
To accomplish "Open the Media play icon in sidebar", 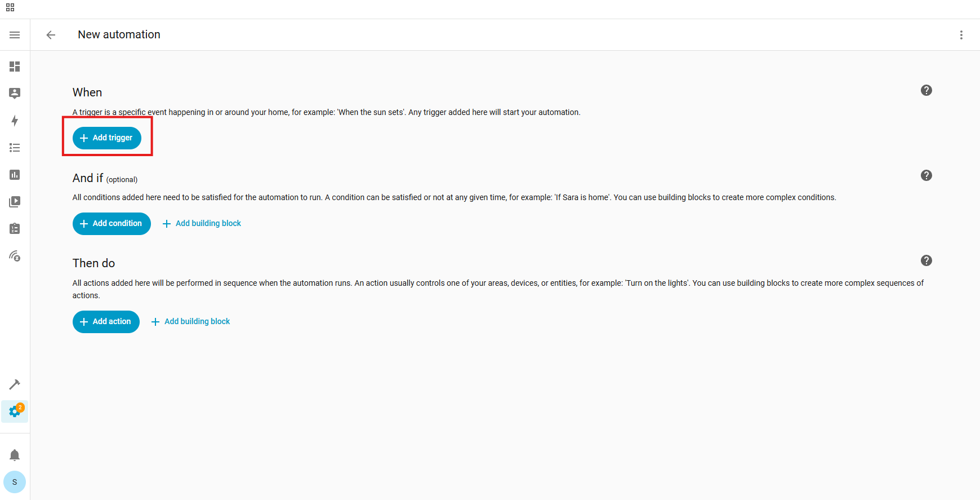I will point(15,202).
